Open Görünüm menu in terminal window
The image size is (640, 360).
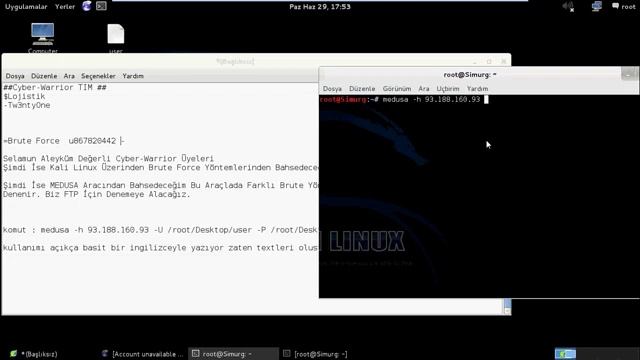coord(397,89)
